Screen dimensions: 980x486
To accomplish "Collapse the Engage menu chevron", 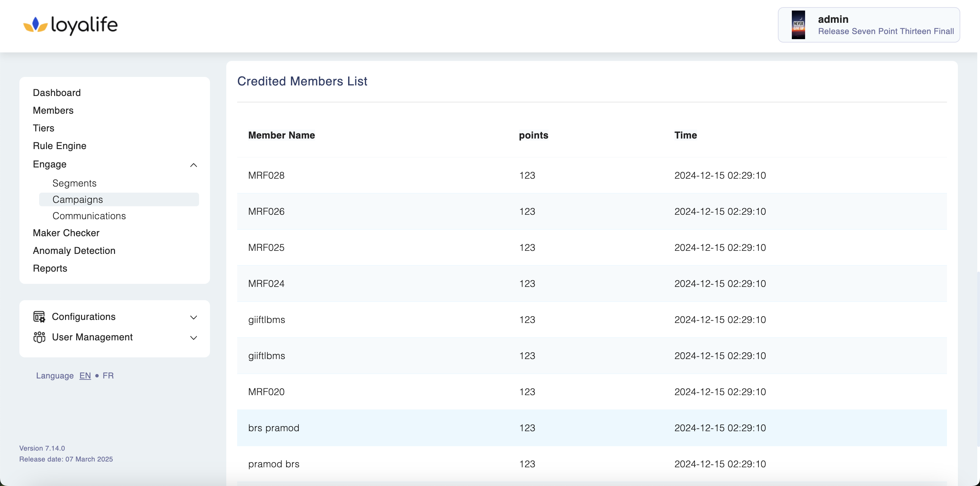I will pyautogui.click(x=193, y=165).
